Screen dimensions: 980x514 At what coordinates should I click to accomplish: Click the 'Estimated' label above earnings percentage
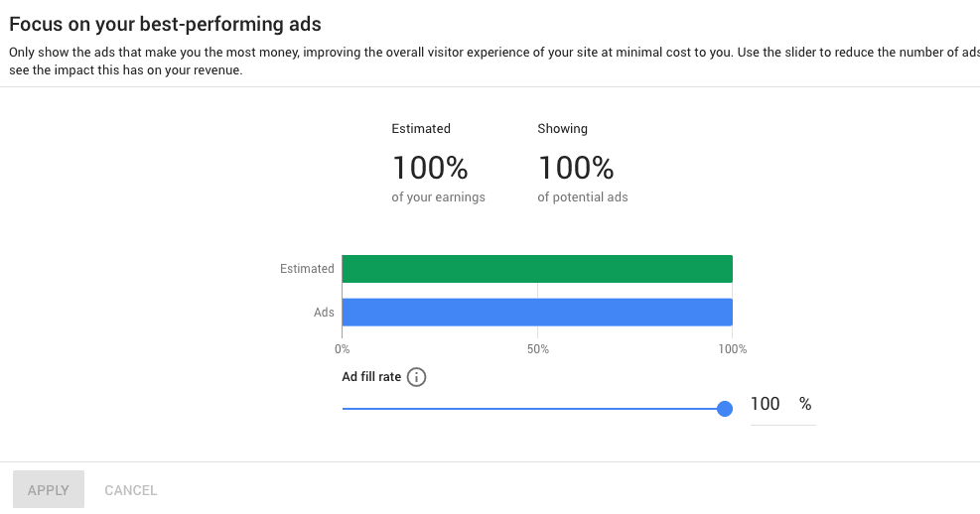(421, 129)
